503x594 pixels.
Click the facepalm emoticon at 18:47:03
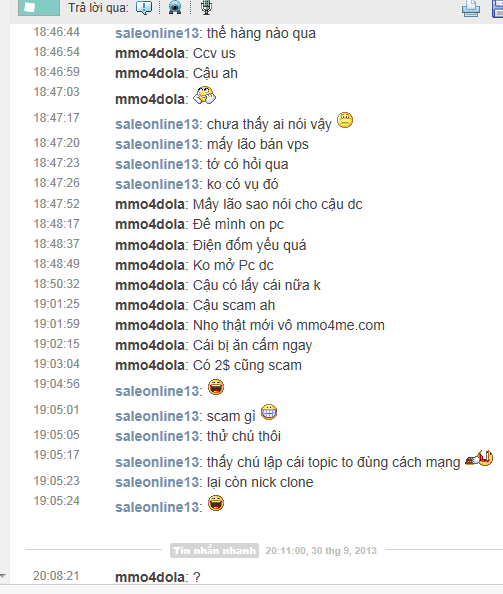[x=205, y=95]
